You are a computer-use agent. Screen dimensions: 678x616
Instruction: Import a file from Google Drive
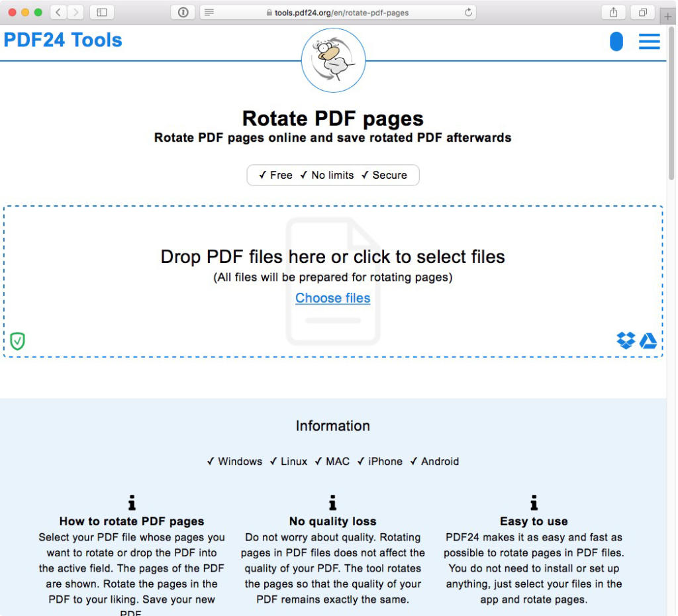648,341
